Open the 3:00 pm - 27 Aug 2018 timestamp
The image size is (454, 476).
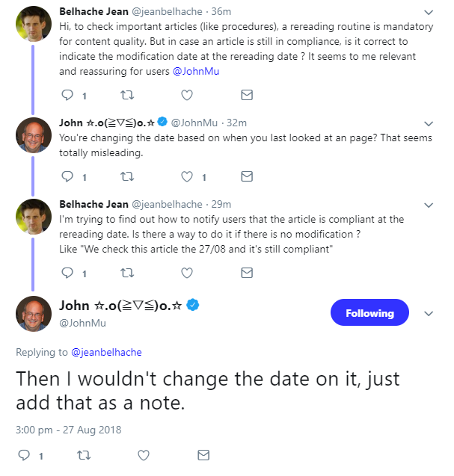pyautogui.click(x=68, y=430)
